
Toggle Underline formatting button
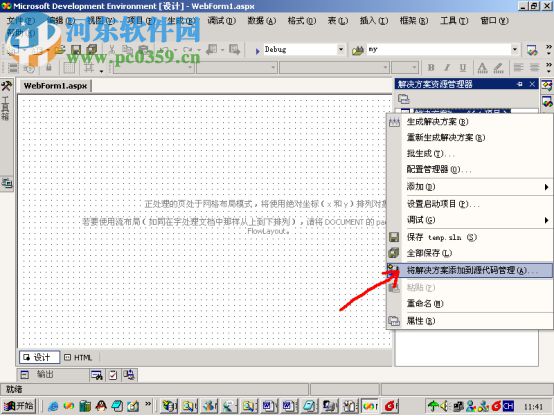[463, 67]
